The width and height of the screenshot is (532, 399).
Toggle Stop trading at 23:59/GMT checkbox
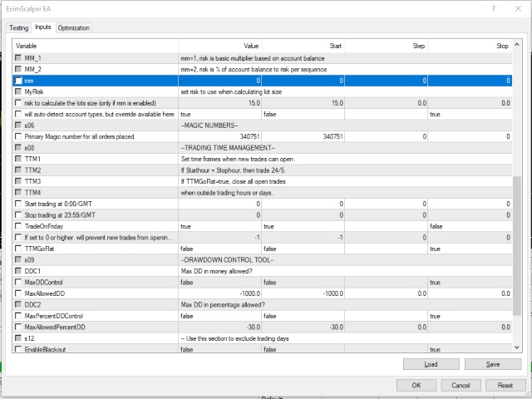pyautogui.click(x=18, y=214)
